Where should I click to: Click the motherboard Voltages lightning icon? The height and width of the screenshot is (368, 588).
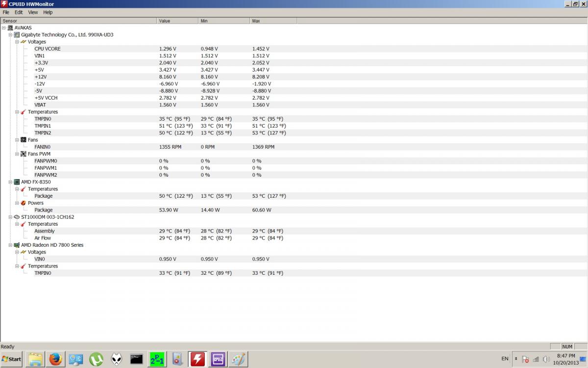click(23, 42)
